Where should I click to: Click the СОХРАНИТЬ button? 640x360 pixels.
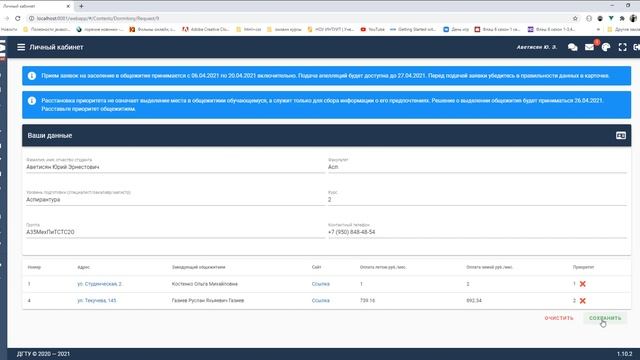coord(605,318)
